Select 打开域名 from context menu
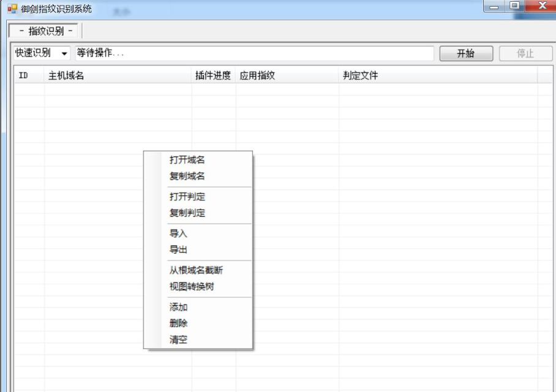This screenshot has height=392, width=556. (x=187, y=160)
